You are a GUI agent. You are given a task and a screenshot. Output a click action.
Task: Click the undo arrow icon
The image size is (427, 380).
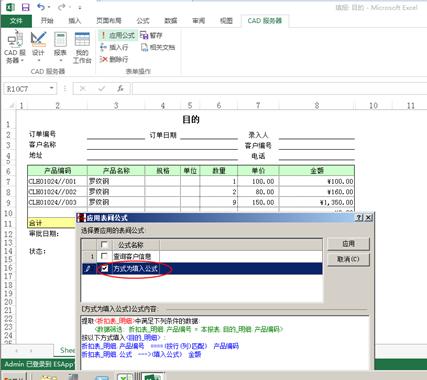(41, 7)
